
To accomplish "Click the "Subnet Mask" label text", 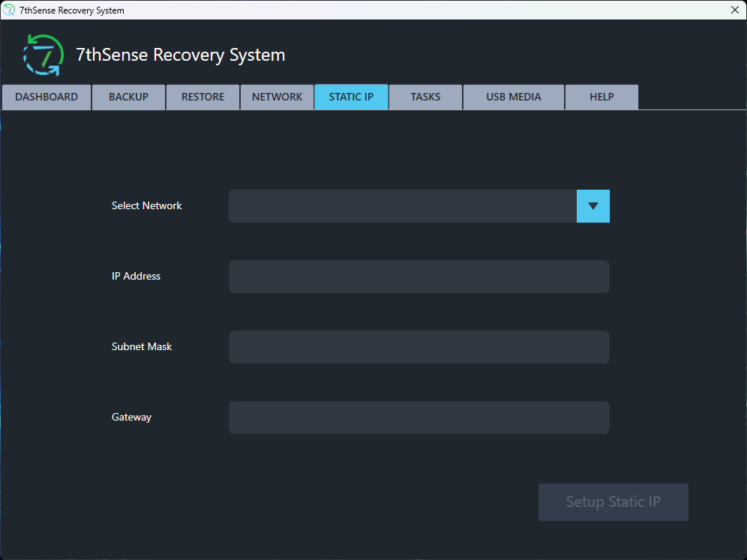I will [142, 346].
